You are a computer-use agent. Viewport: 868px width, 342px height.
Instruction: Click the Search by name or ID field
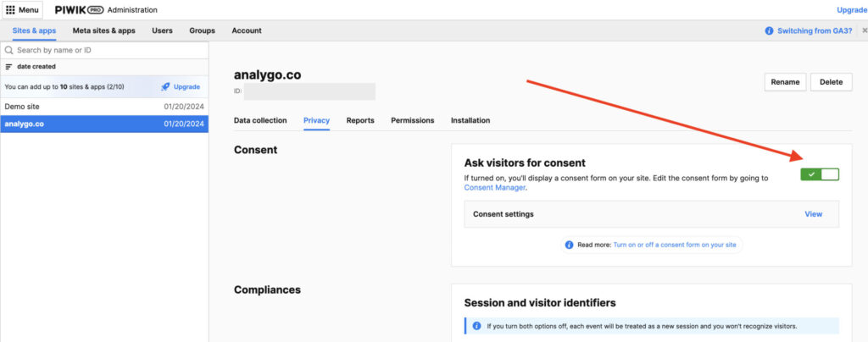point(104,50)
